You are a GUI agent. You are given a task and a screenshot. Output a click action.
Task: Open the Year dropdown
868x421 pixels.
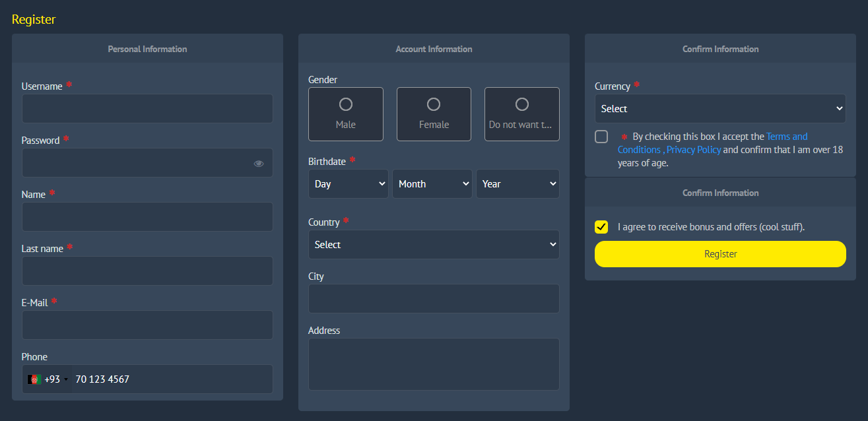coord(517,183)
